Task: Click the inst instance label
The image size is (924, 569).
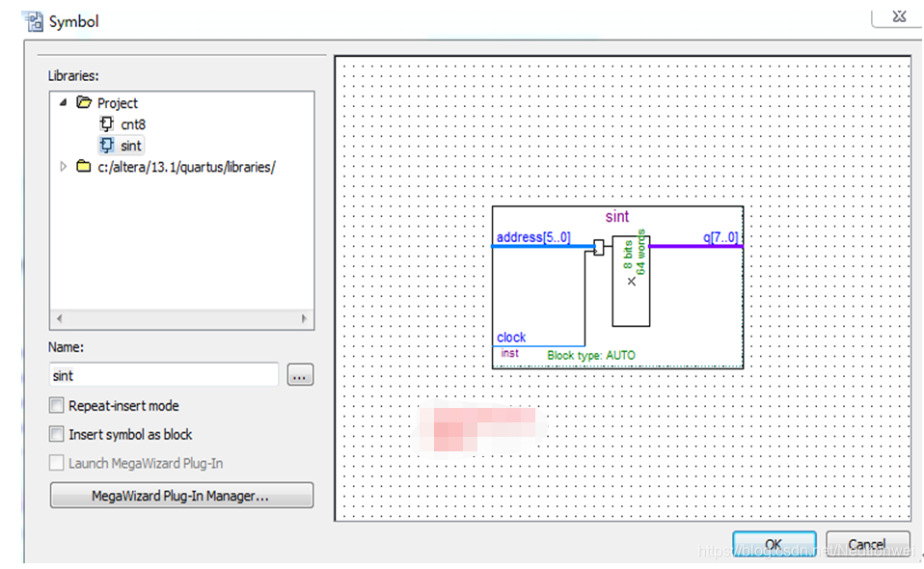Action: [509, 353]
